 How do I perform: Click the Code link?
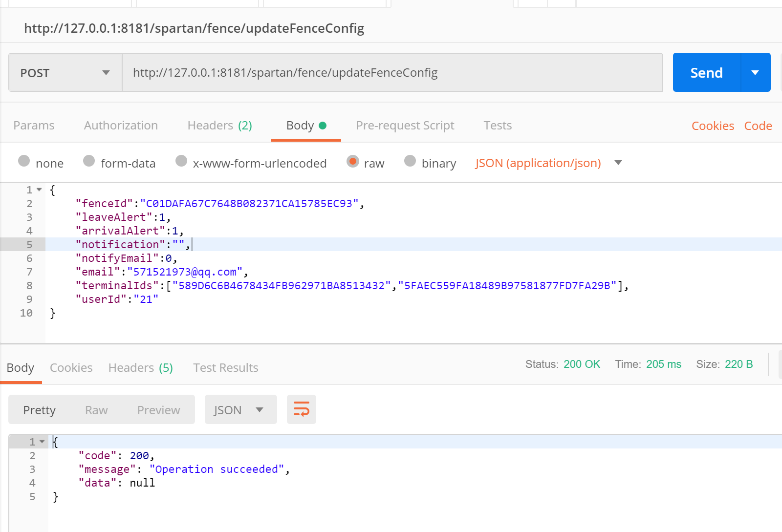pyautogui.click(x=758, y=126)
